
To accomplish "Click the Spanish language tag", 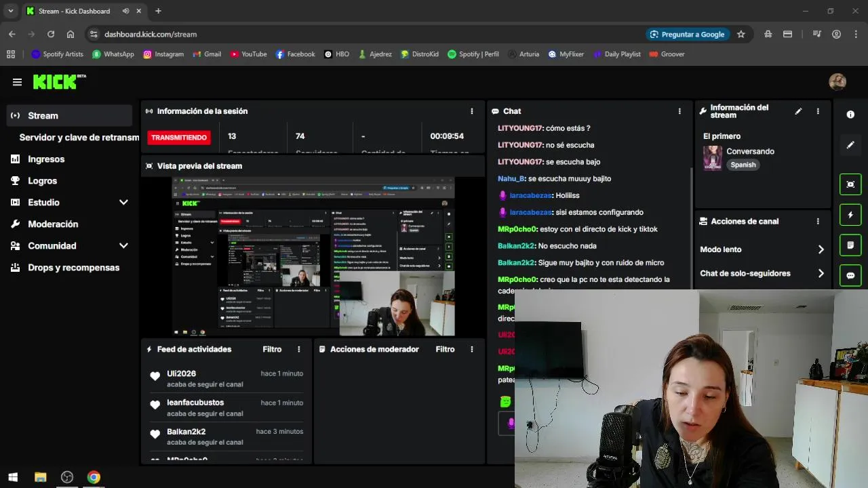I will [x=743, y=165].
